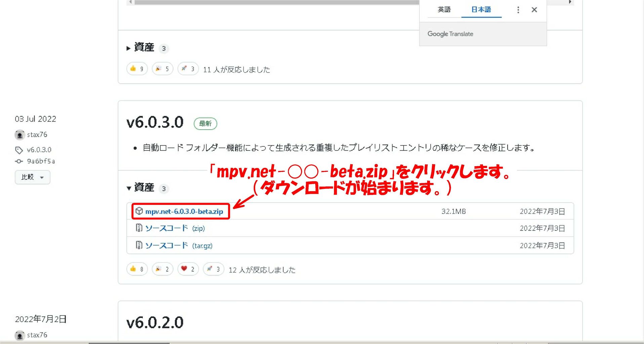
Task: Toggle the thumbs-up reaction showing 9
Action: 136,69
